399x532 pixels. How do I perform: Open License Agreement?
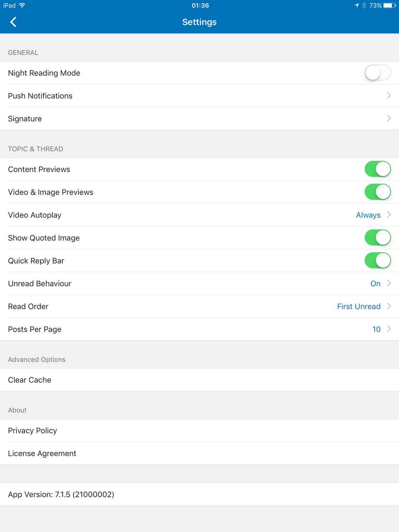pyautogui.click(x=199, y=453)
